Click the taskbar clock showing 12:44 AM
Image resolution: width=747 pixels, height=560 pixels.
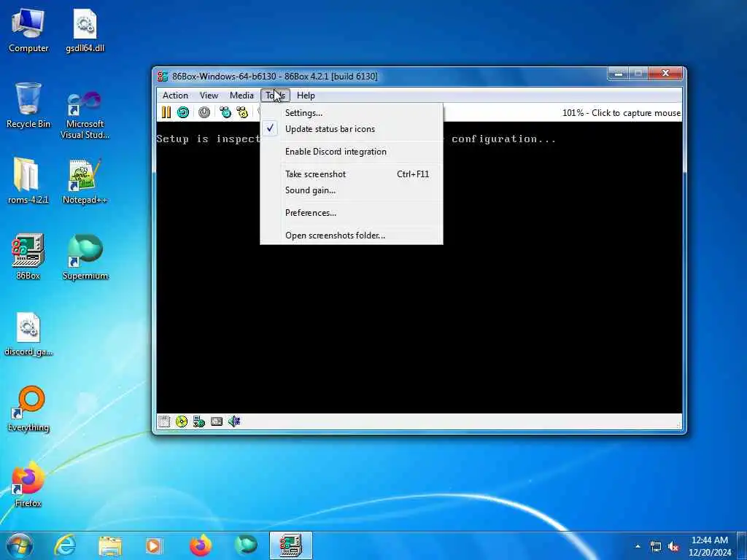click(709, 546)
